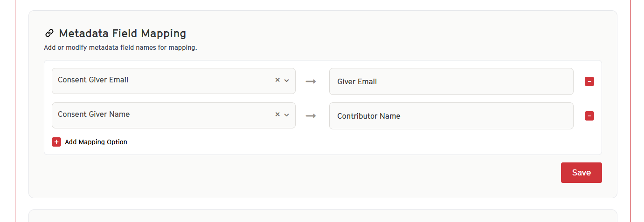Click the 'Add or modify metadata field names' description

point(120,47)
